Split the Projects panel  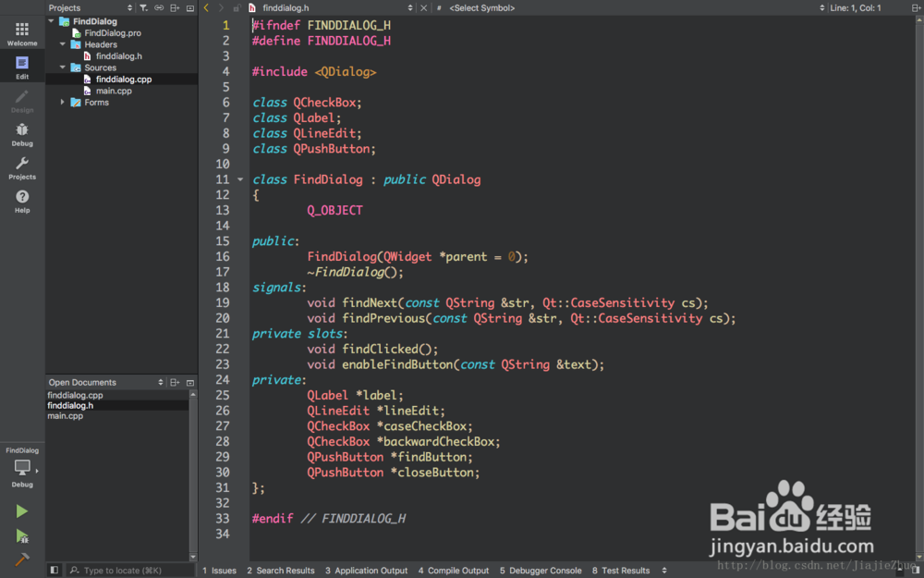[x=175, y=7]
